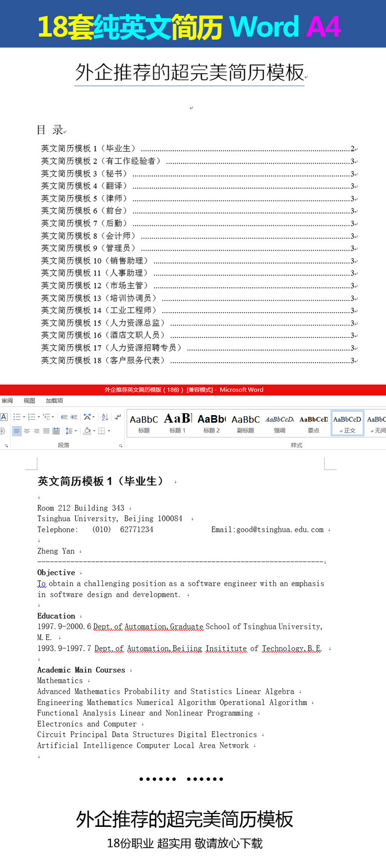The height and width of the screenshot is (868, 386).
Task: Open contents entry 英文简历模板 10（销售助理）
Action: (x=199, y=261)
